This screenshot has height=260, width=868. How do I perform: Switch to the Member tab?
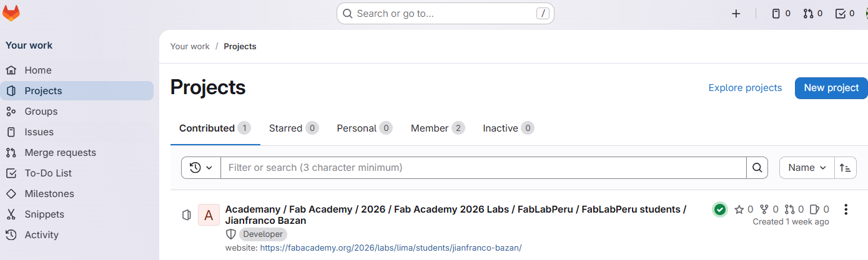pyautogui.click(x=437, y=128)
